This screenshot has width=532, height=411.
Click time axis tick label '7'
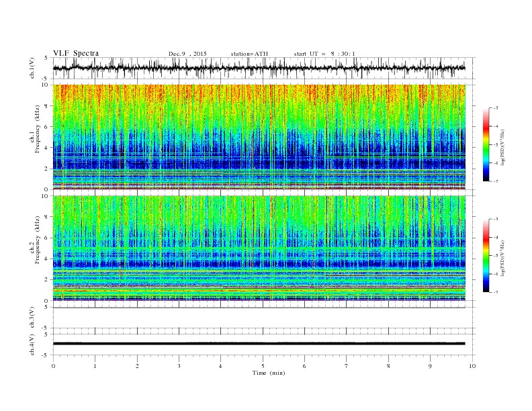click(x=347, y=366)
